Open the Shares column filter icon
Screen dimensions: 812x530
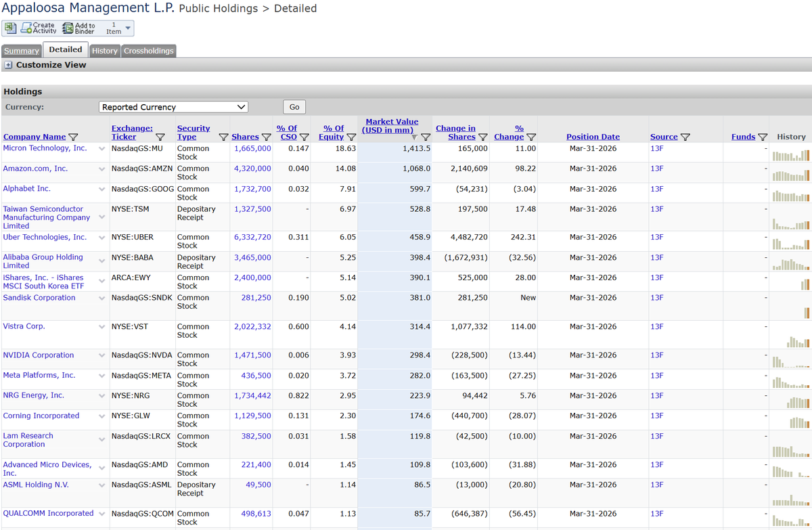click(266, 137)
